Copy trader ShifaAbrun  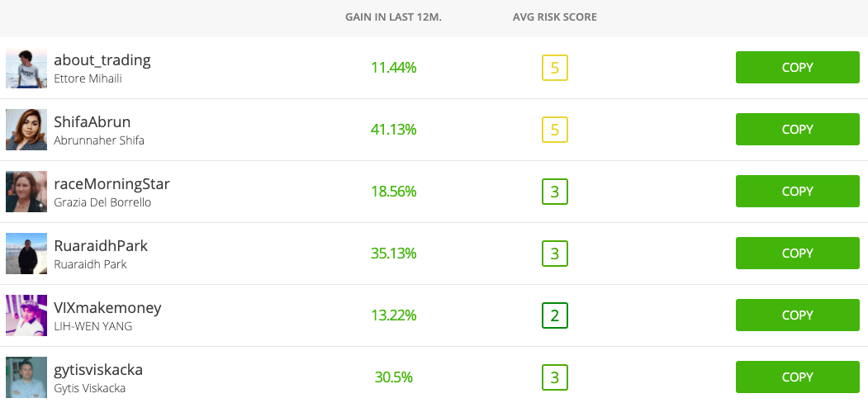[x=797, y=130]
